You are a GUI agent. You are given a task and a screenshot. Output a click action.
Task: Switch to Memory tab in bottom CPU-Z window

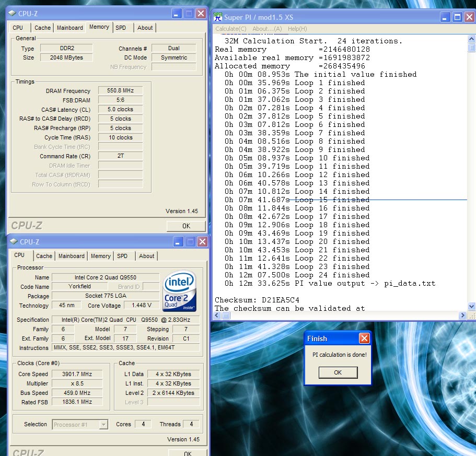point(100,256)
